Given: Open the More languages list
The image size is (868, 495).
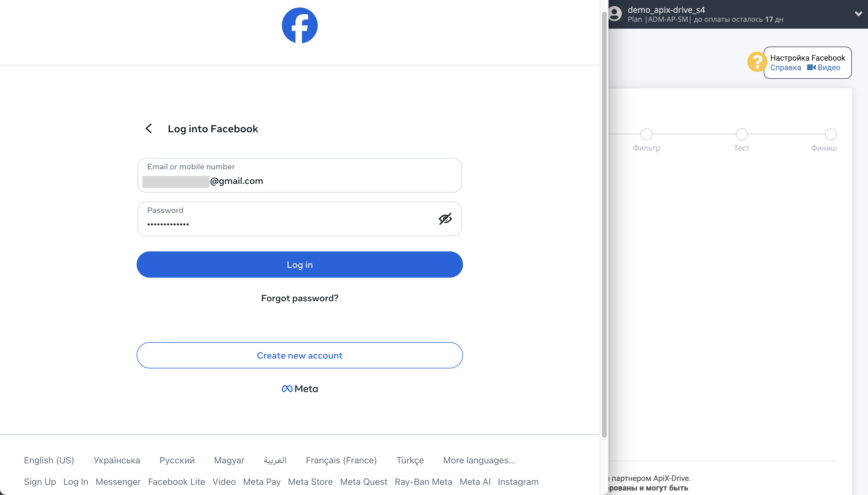Looking at the screenshot, I should click(479, 460).
